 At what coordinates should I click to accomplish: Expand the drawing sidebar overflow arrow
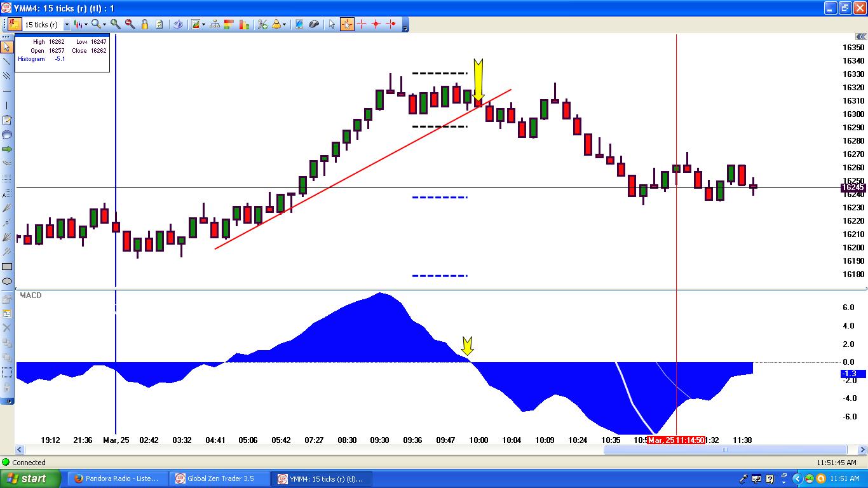8,401
